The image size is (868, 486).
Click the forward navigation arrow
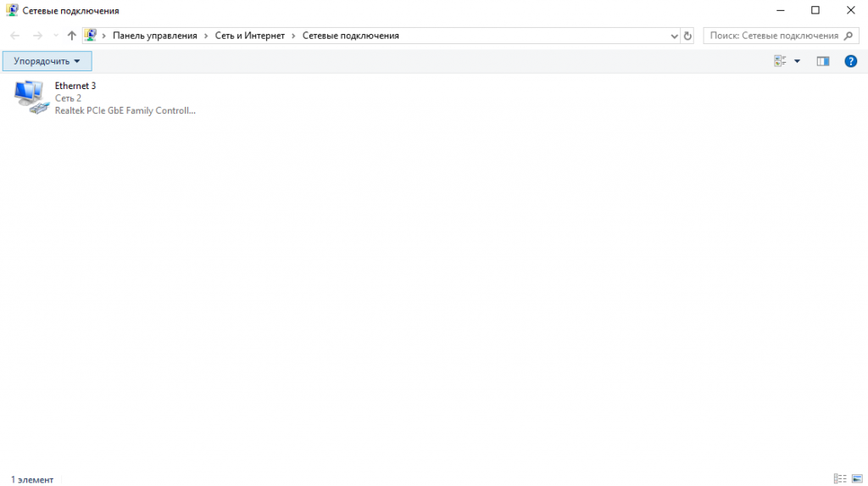37,36
